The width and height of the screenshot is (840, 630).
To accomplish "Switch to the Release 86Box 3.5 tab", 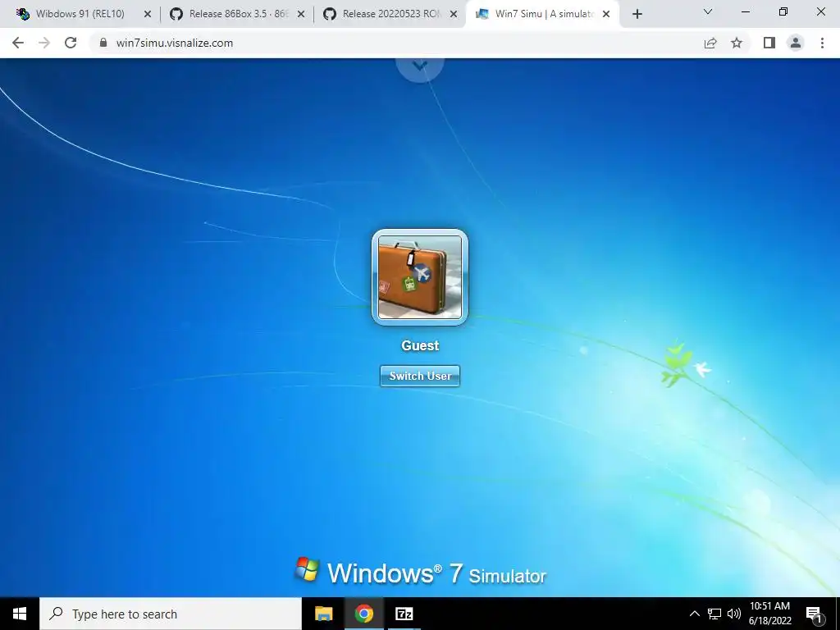I will point(235,14).
